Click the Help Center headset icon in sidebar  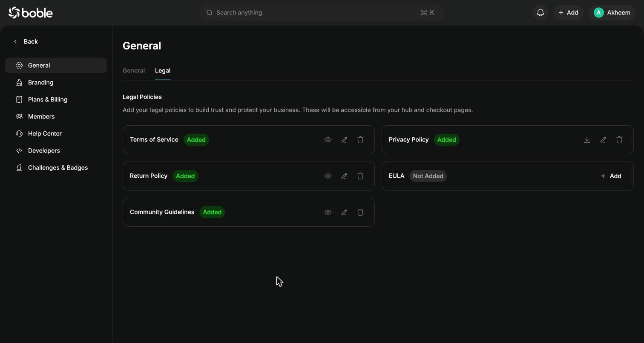[x=19, y=133]
